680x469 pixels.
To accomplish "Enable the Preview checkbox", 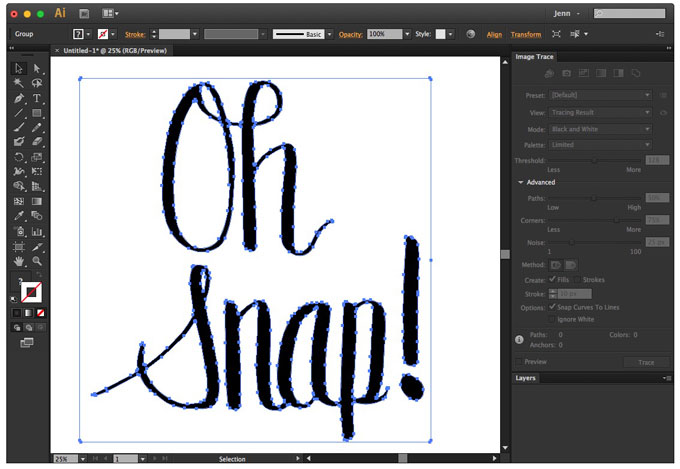I will 519,361.
